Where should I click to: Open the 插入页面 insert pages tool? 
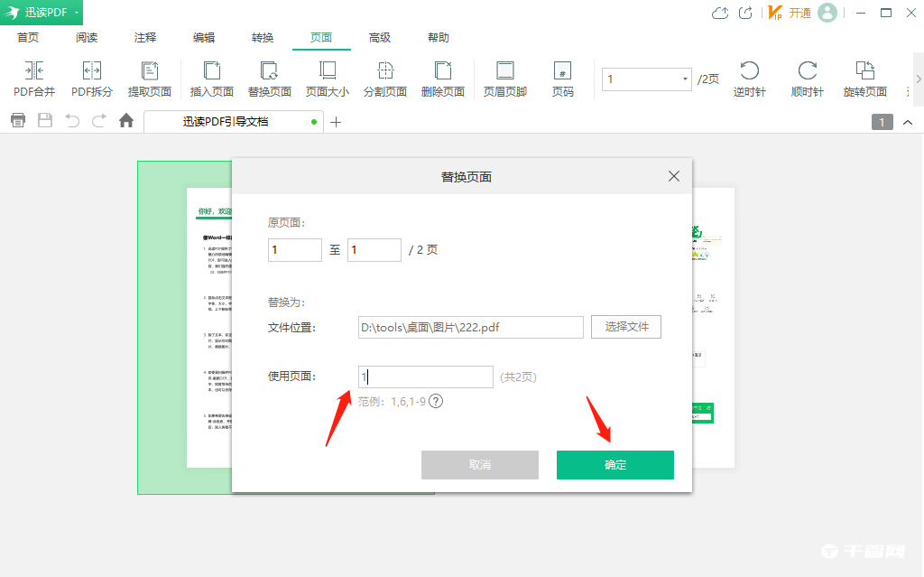[x=211, y=79]
